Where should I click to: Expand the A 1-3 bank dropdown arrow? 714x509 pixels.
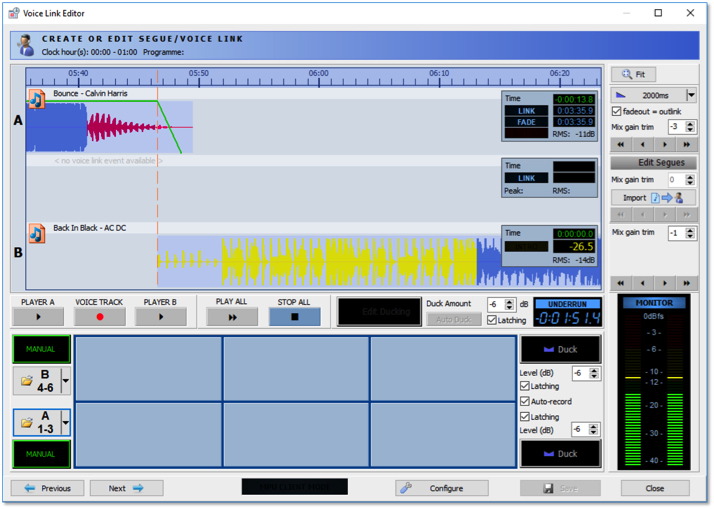[66, 422]
